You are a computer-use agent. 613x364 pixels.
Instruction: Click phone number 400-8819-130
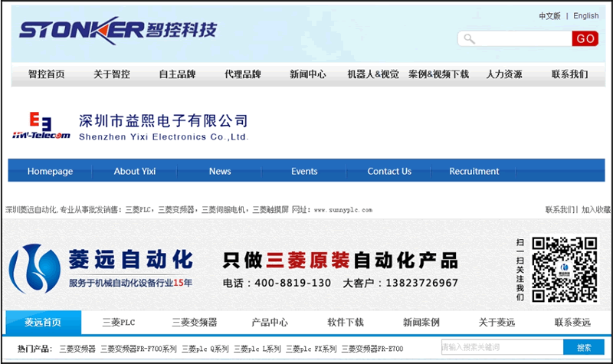click(293, 283)
